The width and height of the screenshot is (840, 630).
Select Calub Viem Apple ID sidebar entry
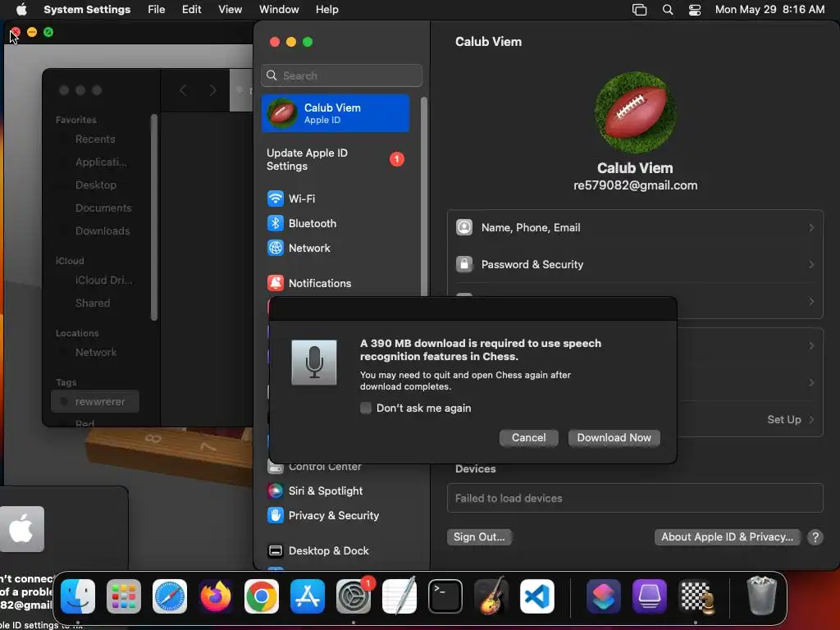336,113
